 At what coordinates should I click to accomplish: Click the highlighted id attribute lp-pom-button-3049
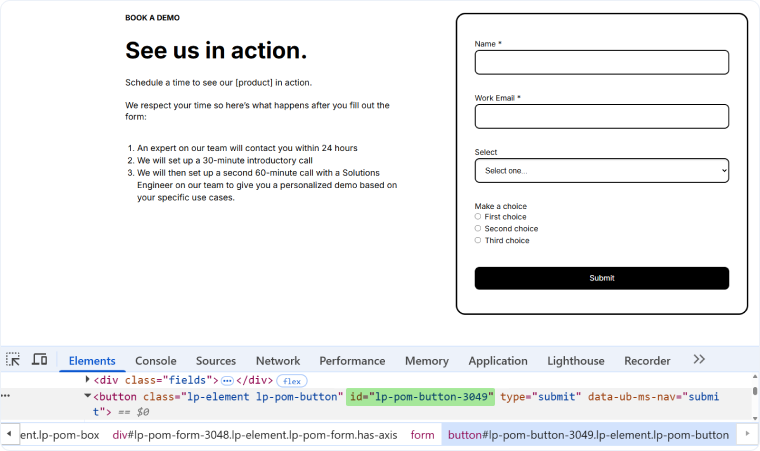420,397
